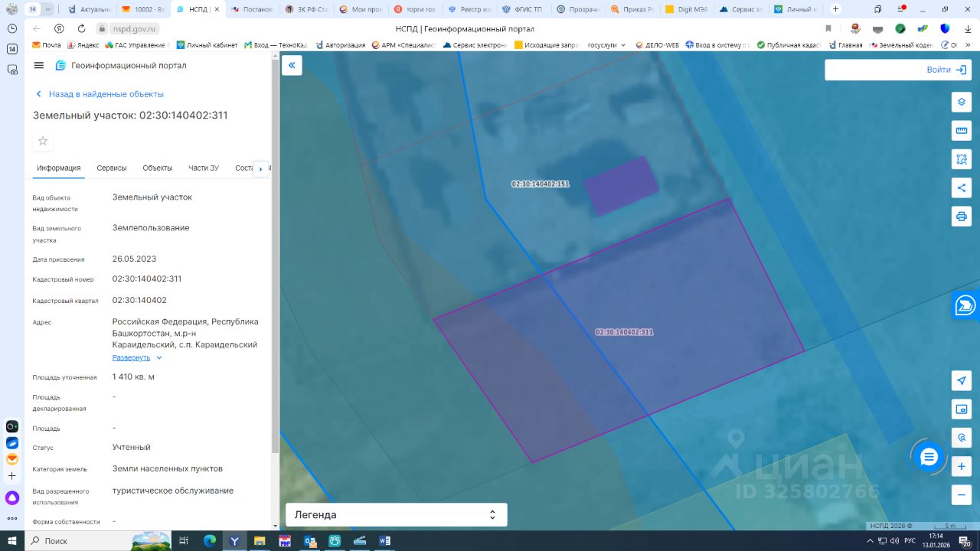
Task: Open browser downloads
Action: [x=968, y=28]
